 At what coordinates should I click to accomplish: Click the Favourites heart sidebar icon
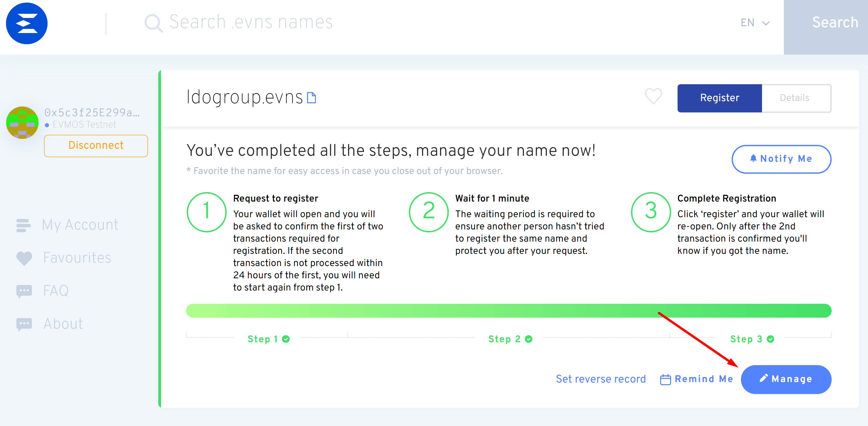(24, 258)
